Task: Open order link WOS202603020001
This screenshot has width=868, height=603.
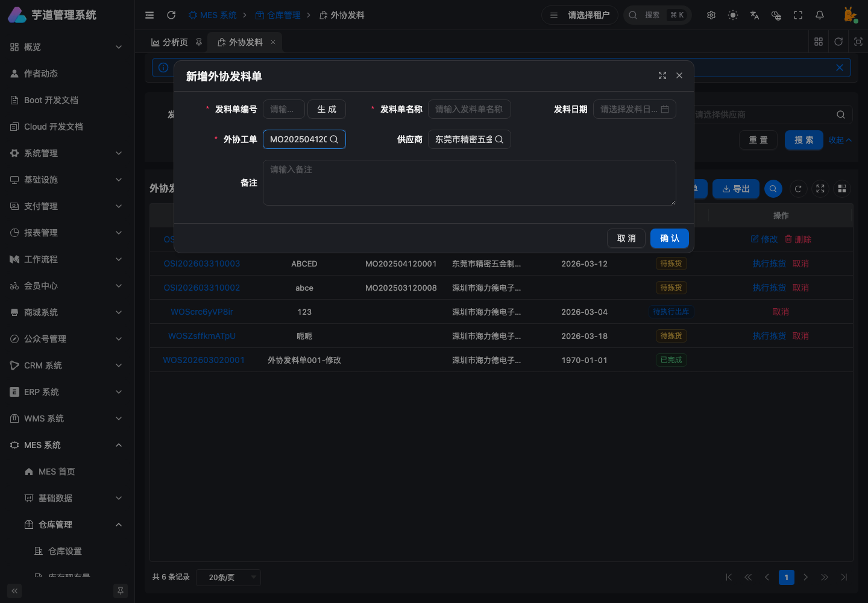Action: (204, 360)
